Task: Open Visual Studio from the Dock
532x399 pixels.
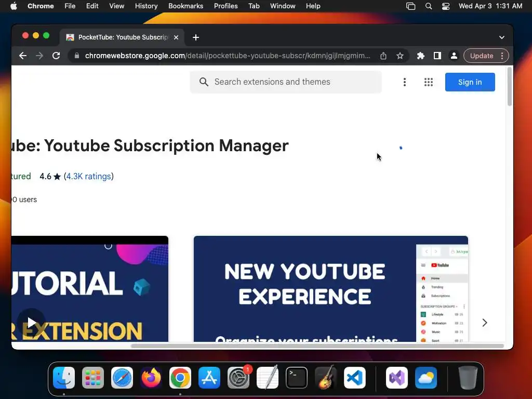Action: (397, 378)
